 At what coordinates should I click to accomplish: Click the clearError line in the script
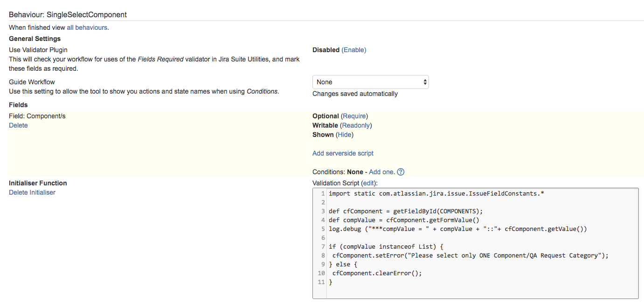[377, 273]
